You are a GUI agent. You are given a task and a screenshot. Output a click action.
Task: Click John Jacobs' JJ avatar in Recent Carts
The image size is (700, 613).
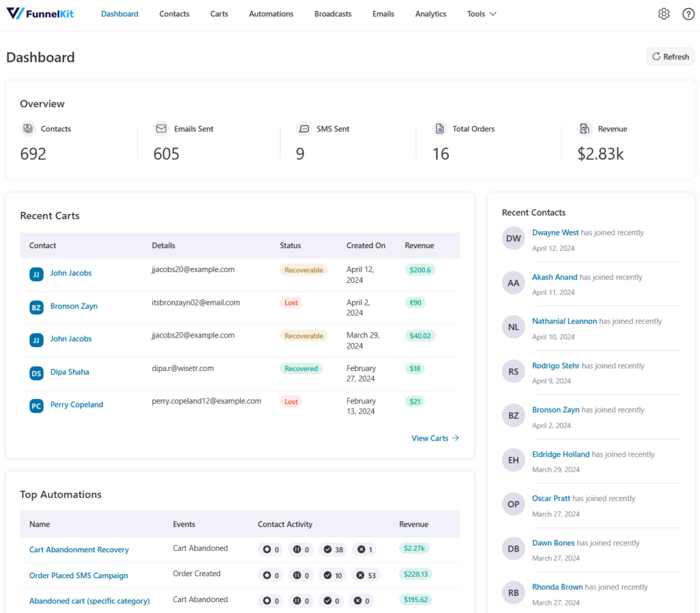coord(36,274)
